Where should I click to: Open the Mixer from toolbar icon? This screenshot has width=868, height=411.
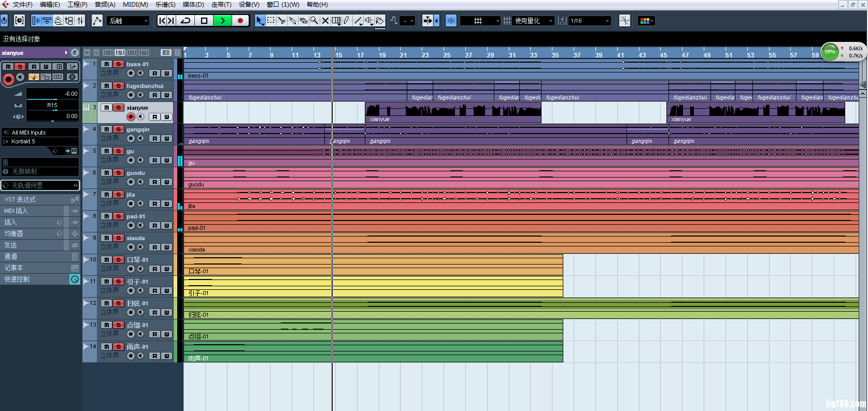click(80, 21)
